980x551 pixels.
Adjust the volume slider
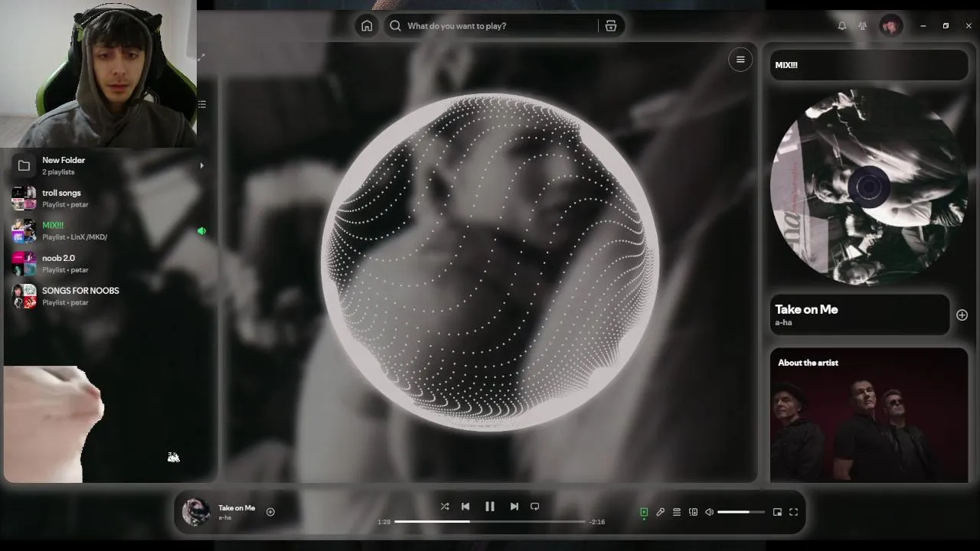(x=741, y=512)
